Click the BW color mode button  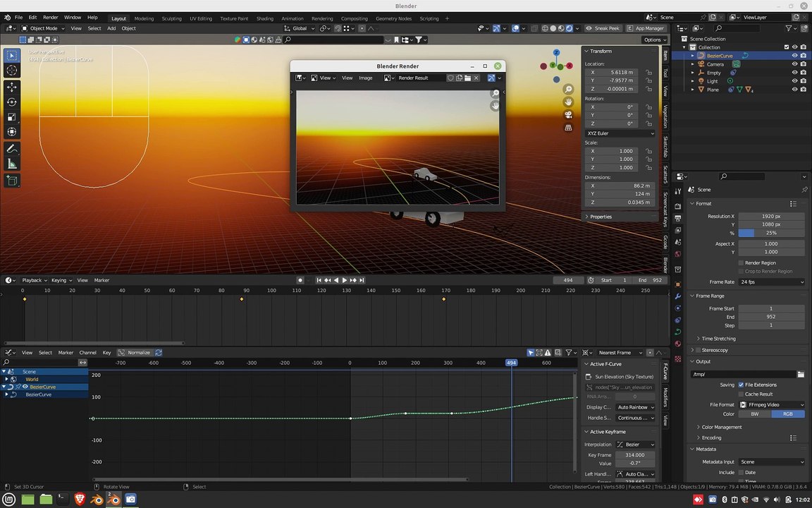754,413
